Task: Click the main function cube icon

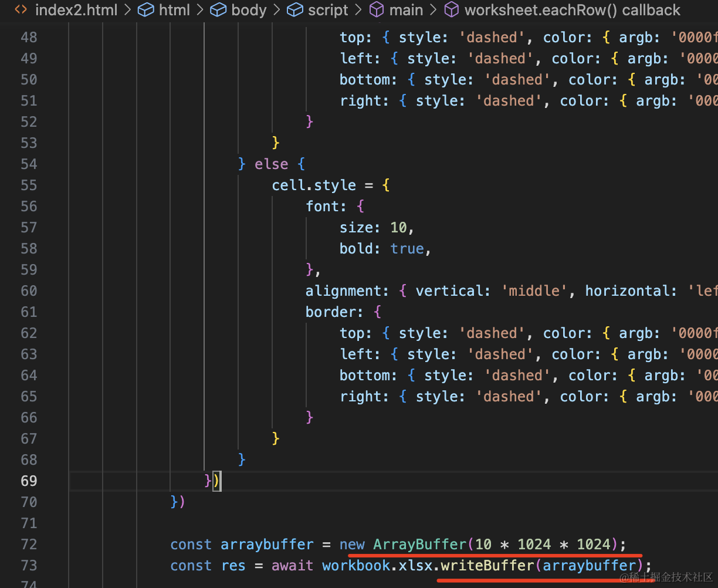Action: point(376,10)
